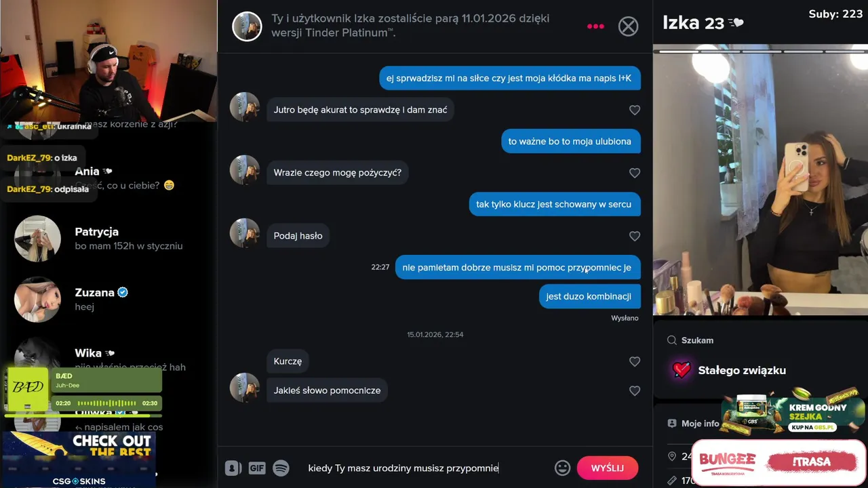This screenshot has width=868, height=488.
Task: Open Patrycja's conversation in match list
Action: (x=108, y=239)
